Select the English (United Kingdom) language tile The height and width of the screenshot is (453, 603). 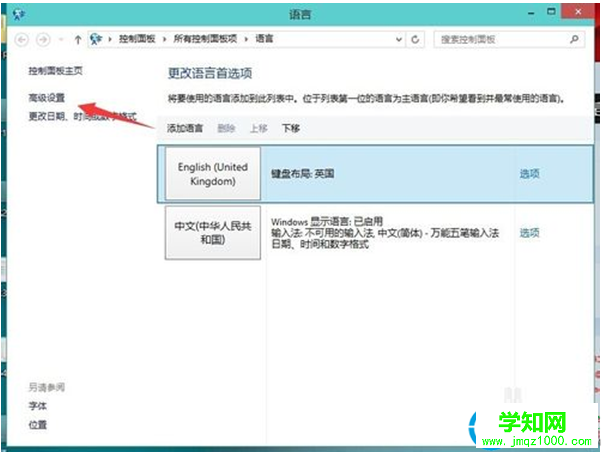point(213,174)
